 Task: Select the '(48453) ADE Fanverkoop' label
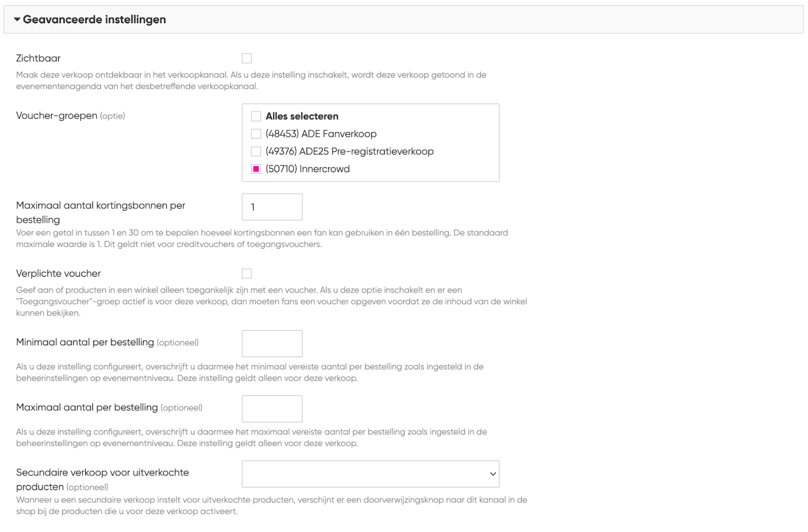tap(321, 134)
